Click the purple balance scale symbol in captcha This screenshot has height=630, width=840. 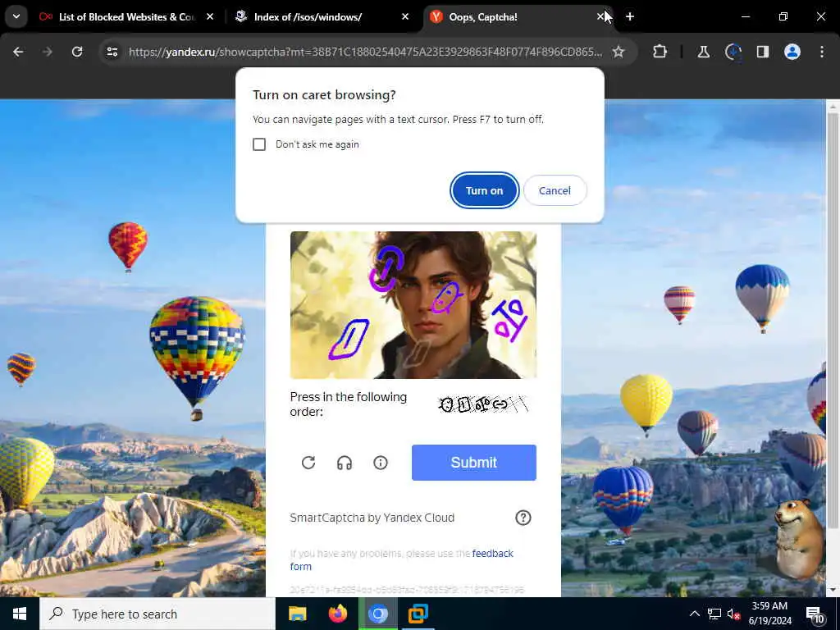tap(509, 320)
